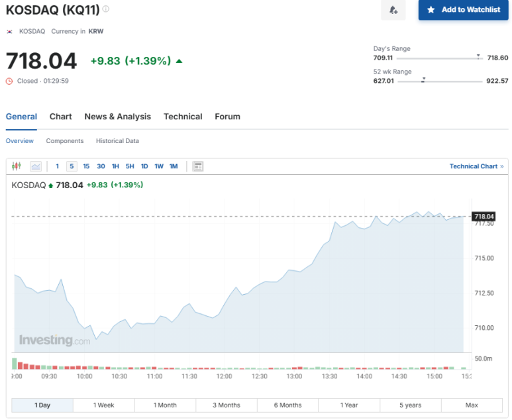
Task: Click the large 718.04 price value
Action: 42,61
